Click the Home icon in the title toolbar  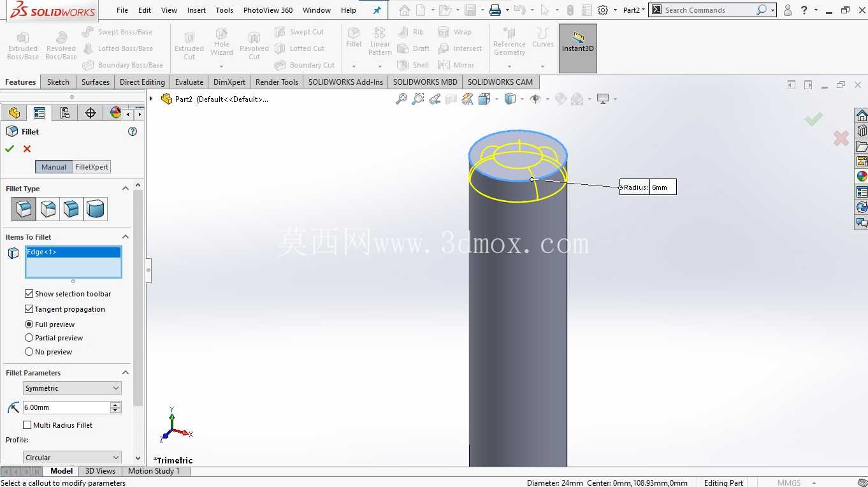405,10
